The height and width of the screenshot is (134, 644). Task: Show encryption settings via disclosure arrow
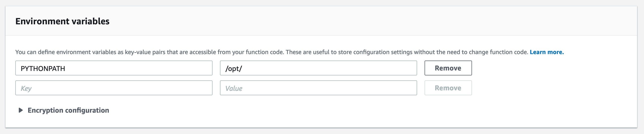[21, 110]
